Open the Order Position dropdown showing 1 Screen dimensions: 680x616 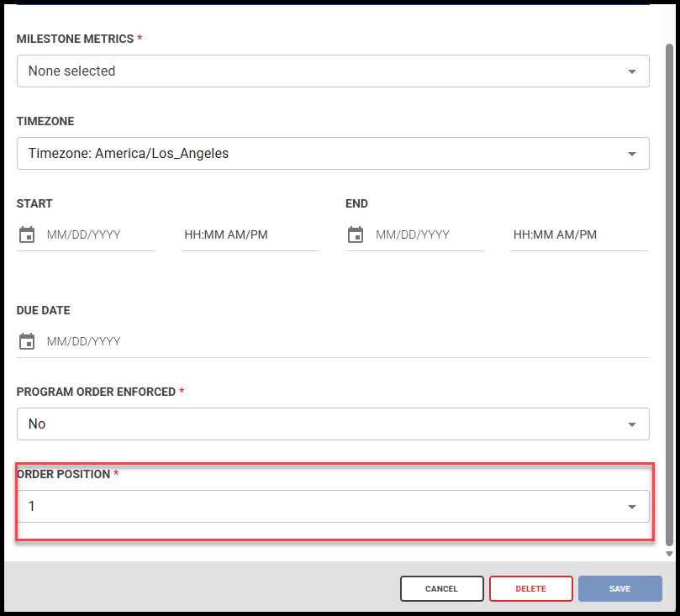click(x=319, y=507)
